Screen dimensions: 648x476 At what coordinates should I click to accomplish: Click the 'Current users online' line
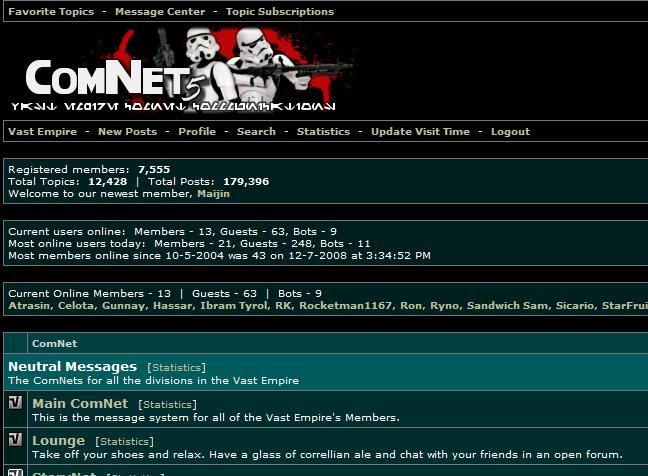coord(172,231)
